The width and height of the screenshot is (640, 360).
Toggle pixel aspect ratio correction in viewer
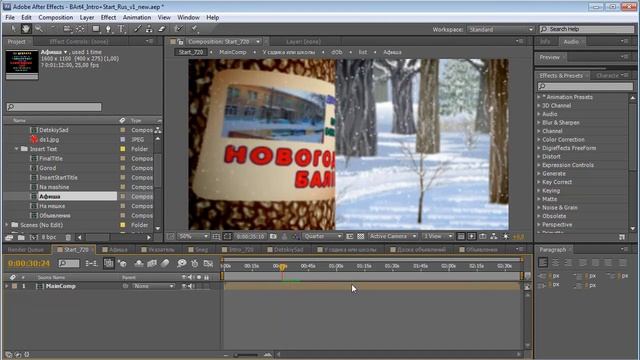click(x=461, y=236)
